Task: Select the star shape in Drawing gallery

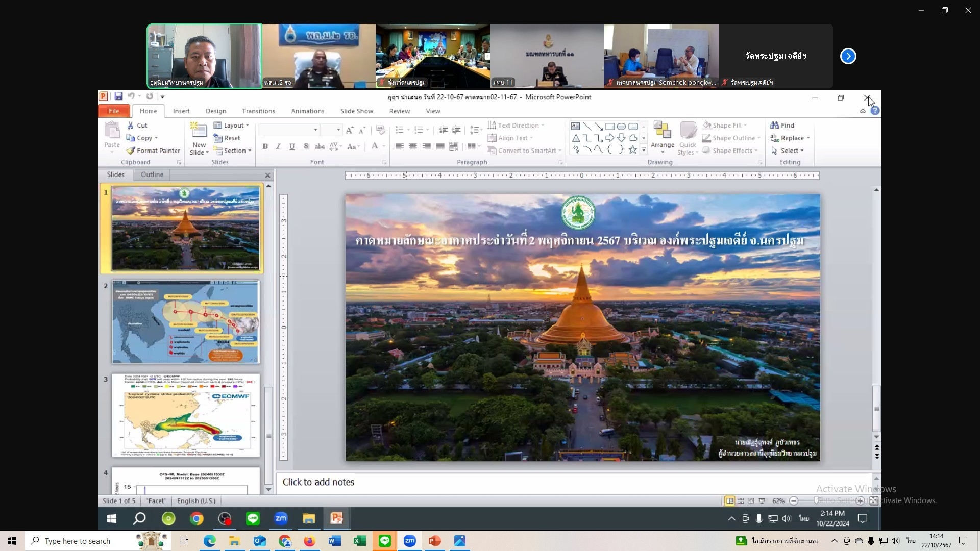Action: point(632,149)
